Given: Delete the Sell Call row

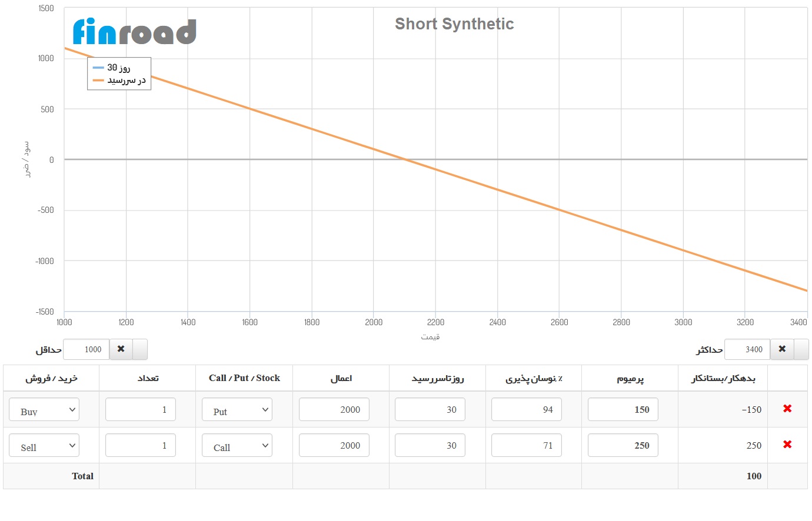Looking at the screenshot, I should click(x=787, y=445).
